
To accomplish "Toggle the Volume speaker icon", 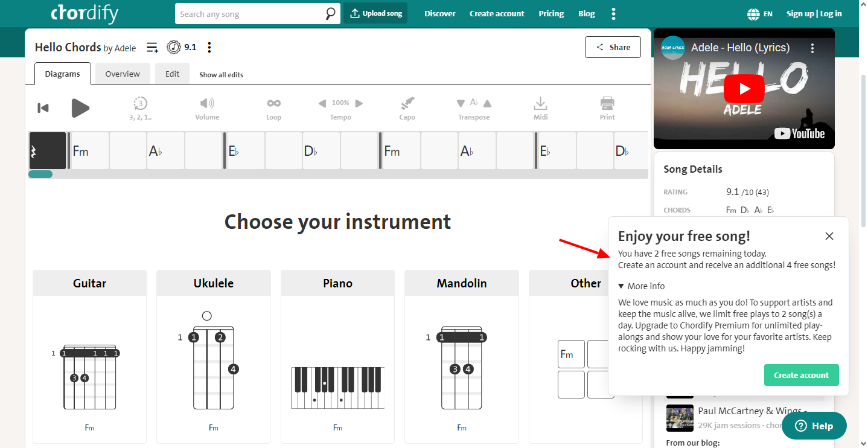I will coord(207,103).
